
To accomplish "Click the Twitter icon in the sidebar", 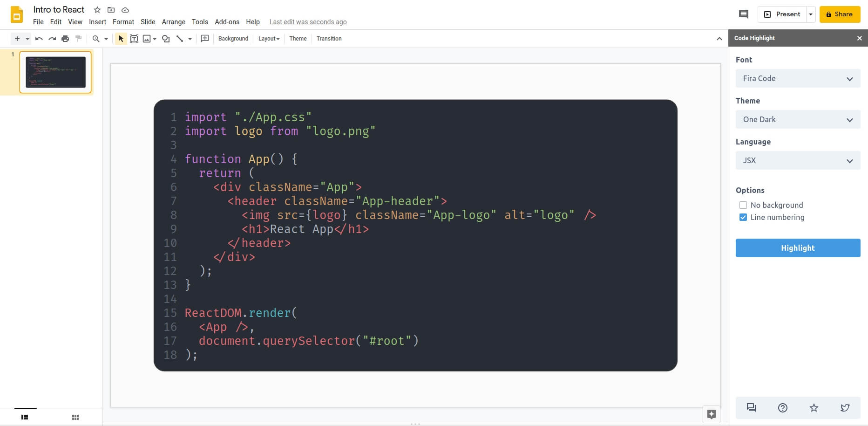I will [845, 408].
